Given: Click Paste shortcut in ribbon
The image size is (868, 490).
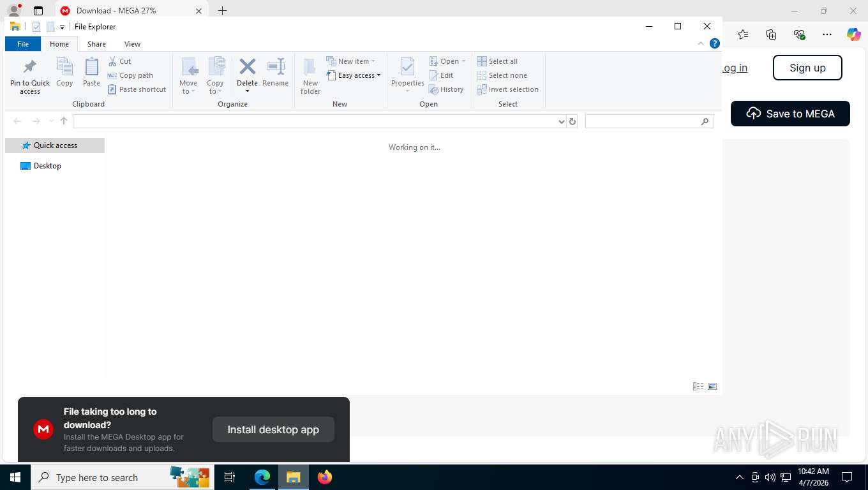Looking at the screenshot, I should 137,89.
